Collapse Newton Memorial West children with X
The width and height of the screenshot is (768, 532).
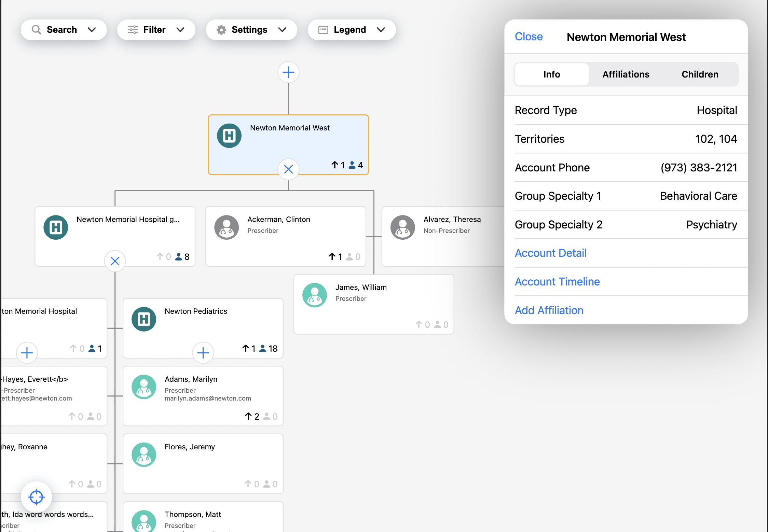(x=288, y=169)
